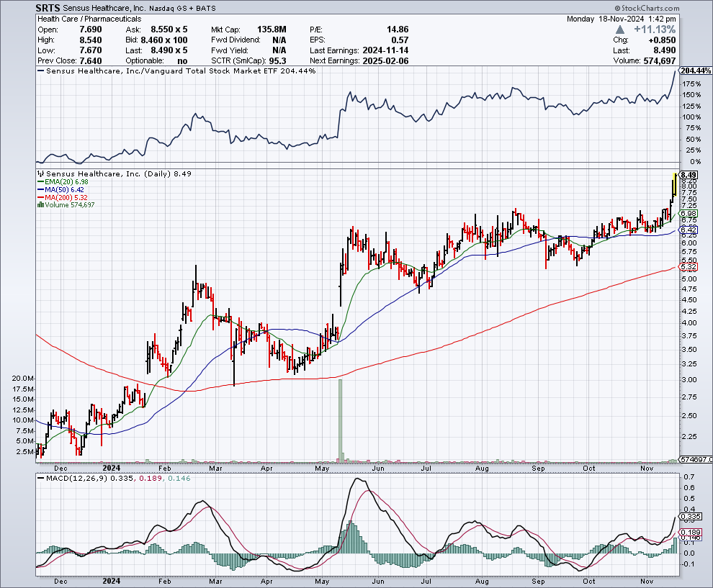Select the Open value 7.690
Image resolution: width=713 pixels, height=588 pixels.
[91, 30]
